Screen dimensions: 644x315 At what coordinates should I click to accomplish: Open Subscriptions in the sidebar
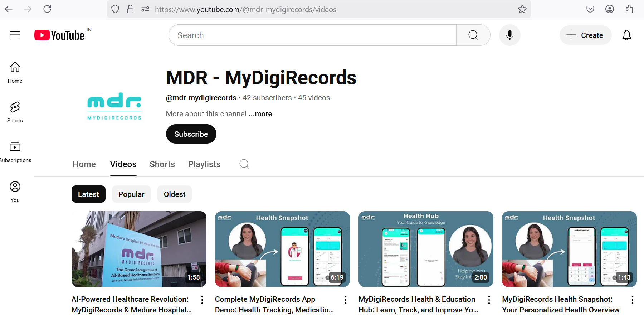pos(15,152)
